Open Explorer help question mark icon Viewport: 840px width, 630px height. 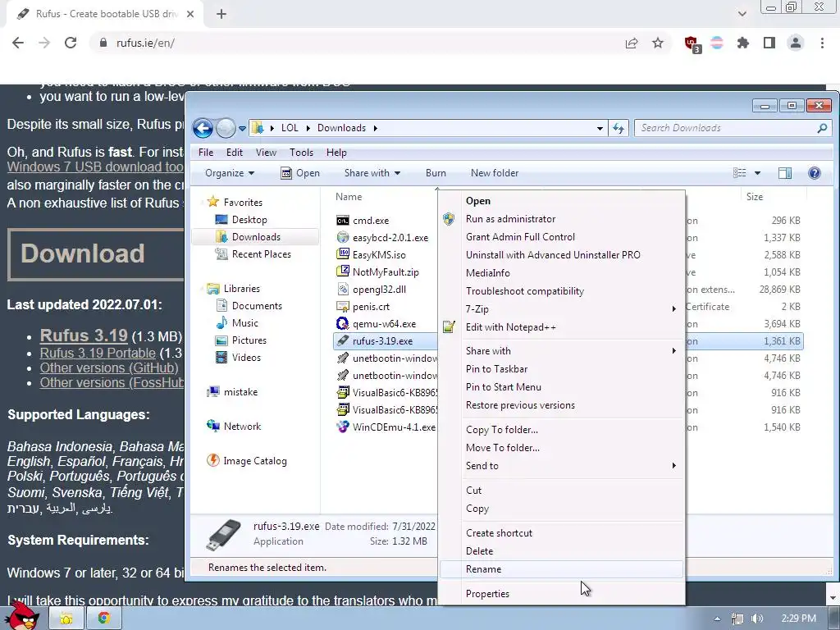point(815,172)
